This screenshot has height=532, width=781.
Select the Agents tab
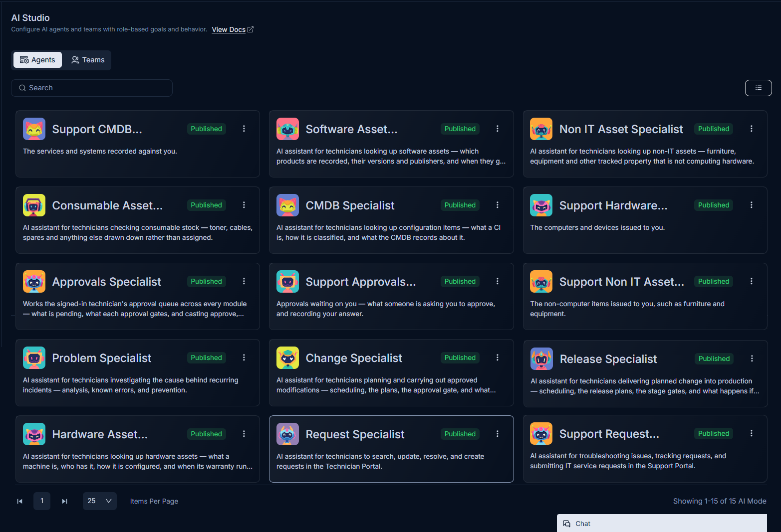(x=37, y=60)
